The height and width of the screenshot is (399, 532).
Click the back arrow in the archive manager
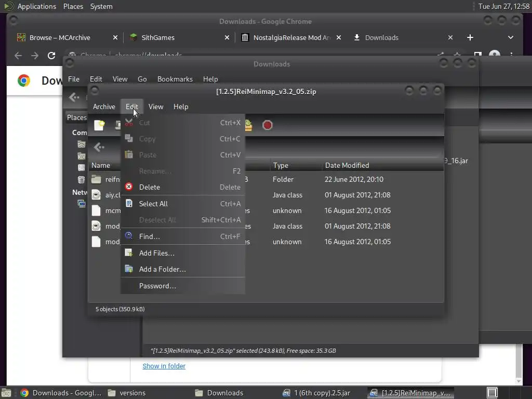point(99,147)
